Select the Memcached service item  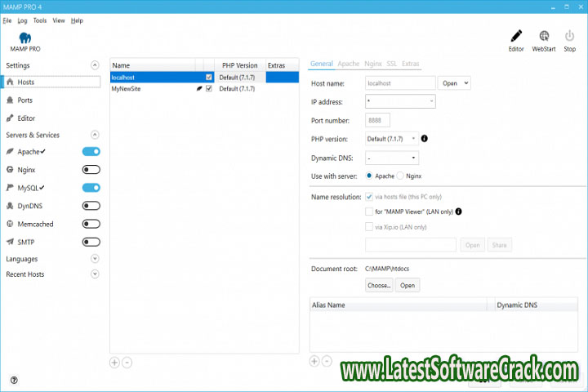coord(30,224)
